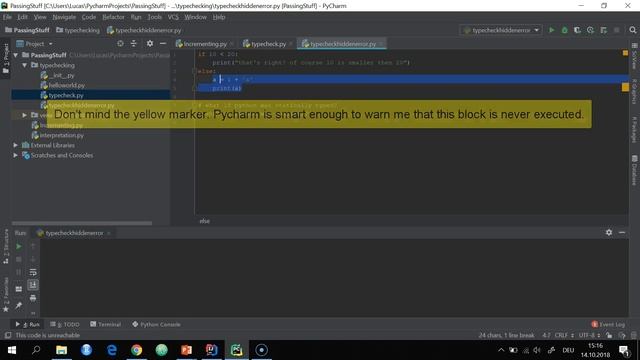Image resolution: width=640 pixels, height=360 pixels.
Task: Start debugging with the bug icon
Action: (564, 30)
